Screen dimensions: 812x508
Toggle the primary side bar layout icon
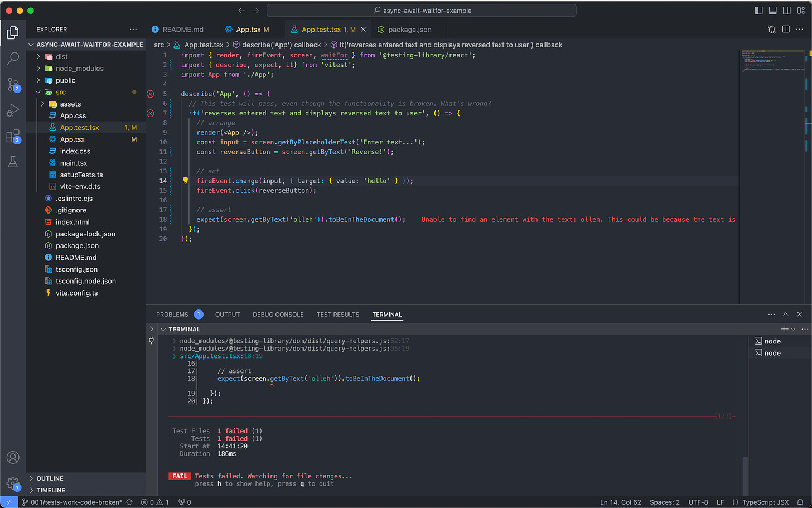pyautogui.click(x=758, y=11)
